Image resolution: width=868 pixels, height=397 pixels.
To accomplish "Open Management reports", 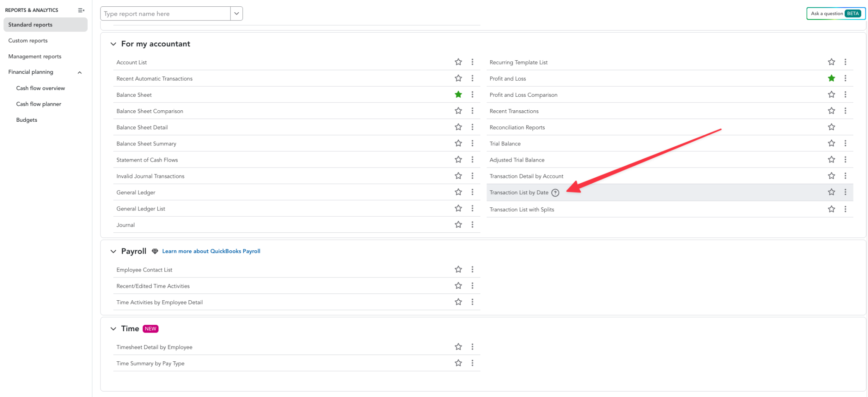I will coord(35,56).
